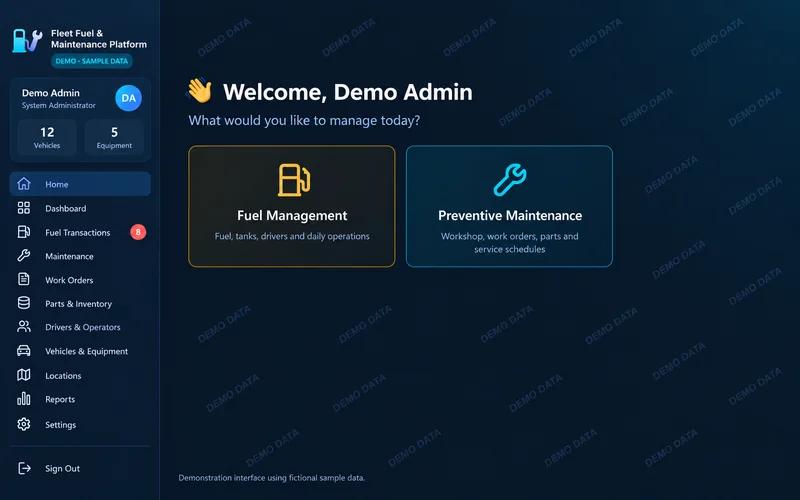Viewport: 800px width, 500px height.
Task: Open the Home menu item
Action: point(80,184)
